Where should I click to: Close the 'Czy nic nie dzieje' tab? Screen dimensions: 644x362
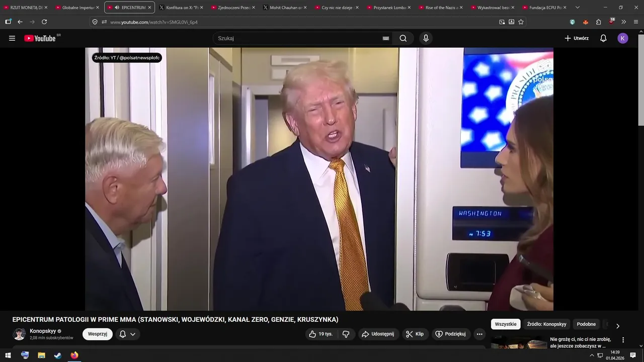[x=357, y=8]
